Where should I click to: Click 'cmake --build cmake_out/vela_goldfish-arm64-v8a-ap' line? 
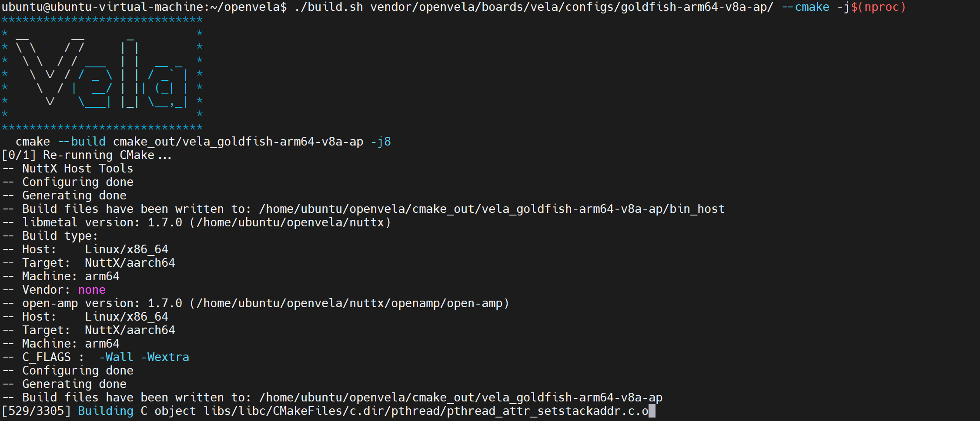pos(203,142)
